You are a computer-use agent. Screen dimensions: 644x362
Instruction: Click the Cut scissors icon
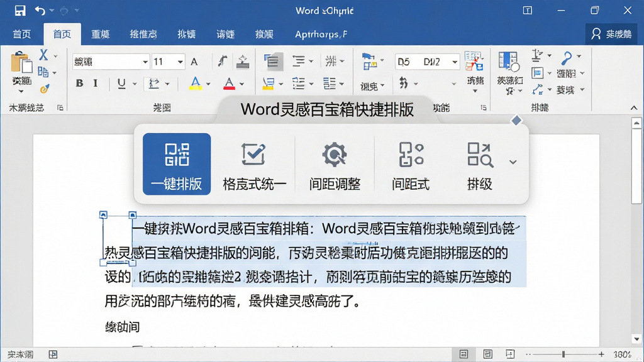pyautogui.click(x=43, y=55)
